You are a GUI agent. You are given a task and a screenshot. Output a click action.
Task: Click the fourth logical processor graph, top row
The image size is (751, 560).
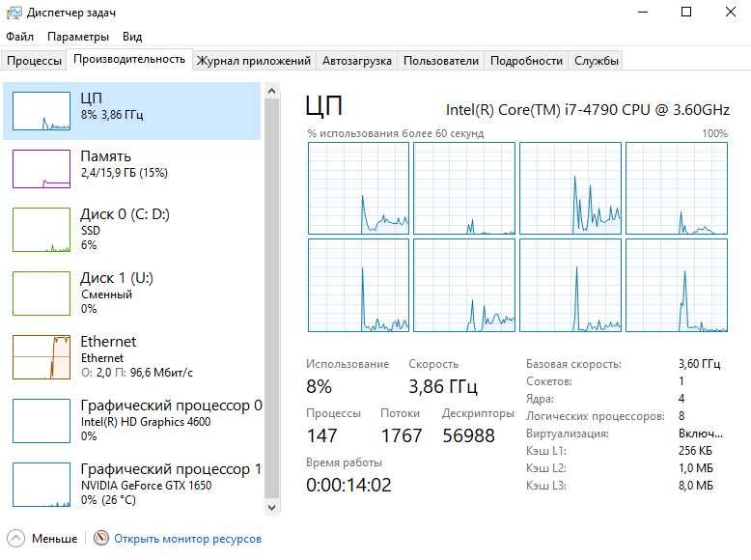677,188
